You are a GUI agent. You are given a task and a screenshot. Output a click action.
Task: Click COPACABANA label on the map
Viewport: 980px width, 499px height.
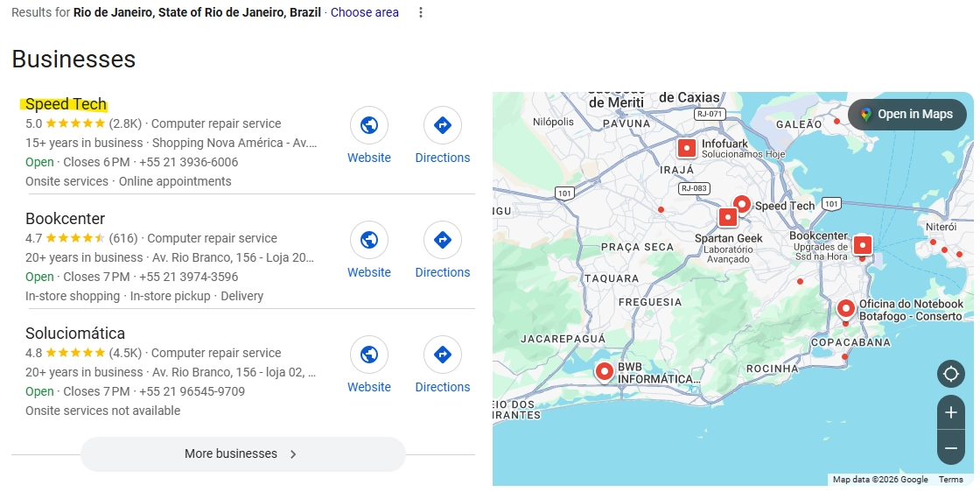850,342
